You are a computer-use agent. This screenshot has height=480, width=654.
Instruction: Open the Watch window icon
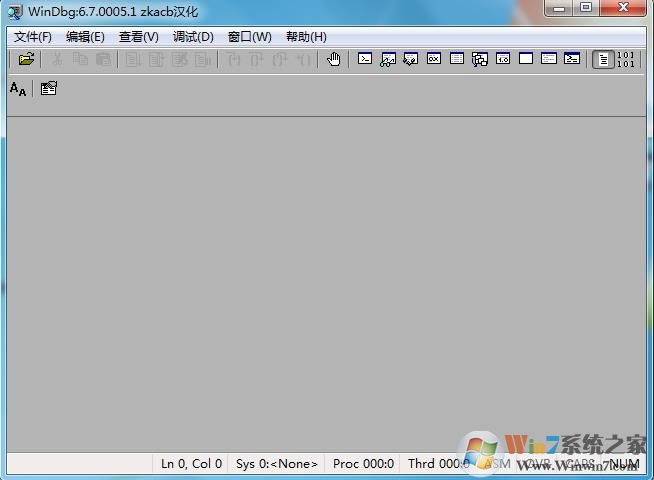[x=388, y=59]
